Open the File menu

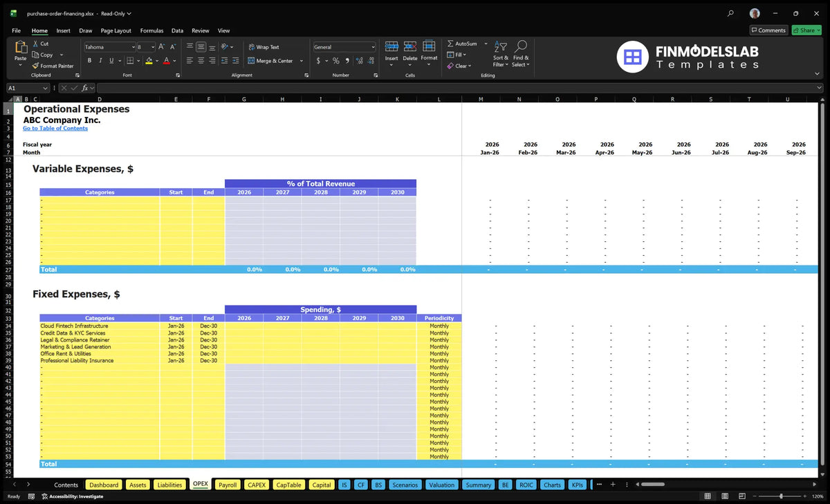(16, 30)
